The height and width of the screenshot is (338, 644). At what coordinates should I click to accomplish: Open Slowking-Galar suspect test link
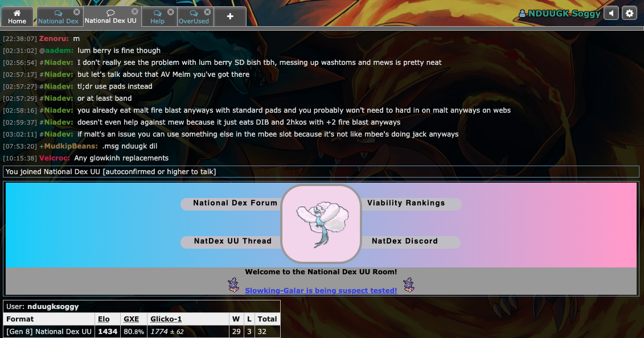[321, 290]
